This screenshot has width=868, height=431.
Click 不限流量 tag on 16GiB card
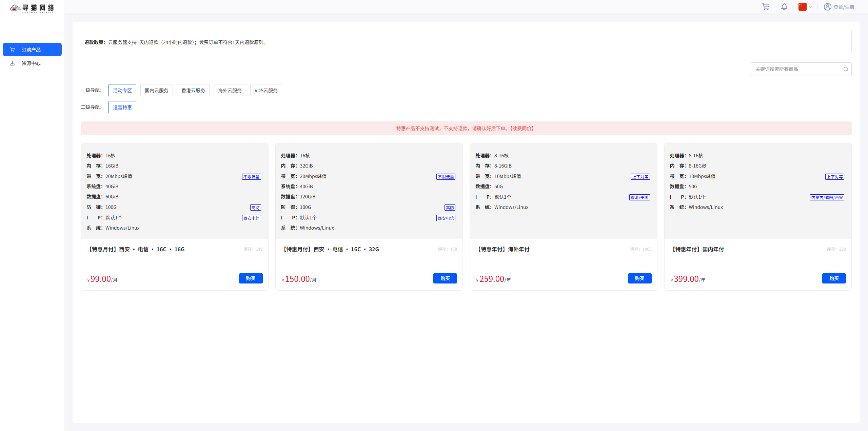(252, 177)
